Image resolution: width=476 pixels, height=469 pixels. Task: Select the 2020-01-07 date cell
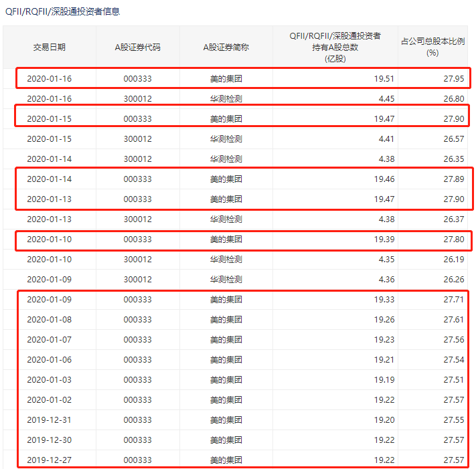click(x=49, y=340)
